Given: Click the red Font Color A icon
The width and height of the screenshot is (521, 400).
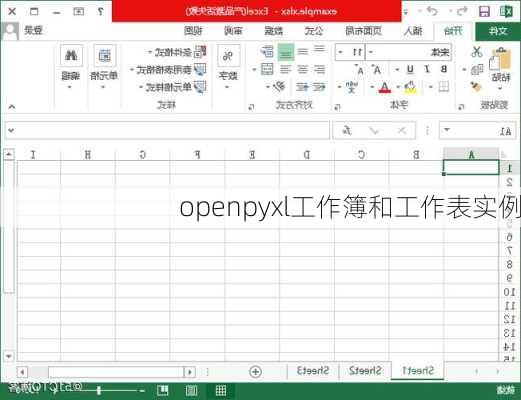Looking at the screenshot, I should pos(384,87).
